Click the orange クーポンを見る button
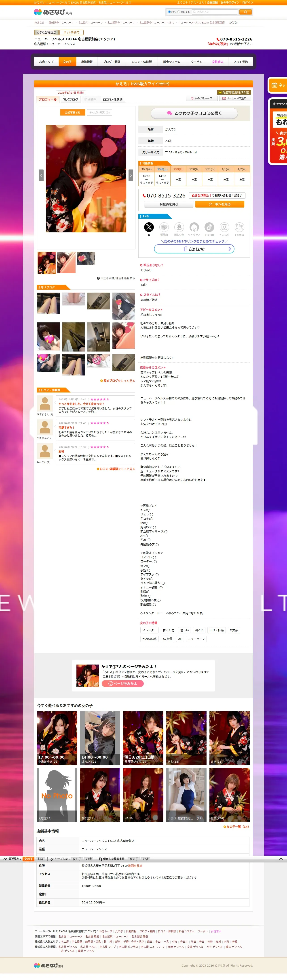This screenshot has width=287, height=980. click(x=219, y=204)
